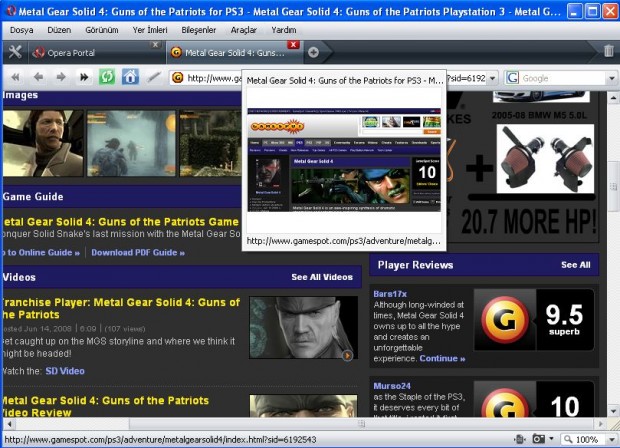Viewport: 620px width, 448px height.
Task: Click the Online Guide link
Action: 41,252
